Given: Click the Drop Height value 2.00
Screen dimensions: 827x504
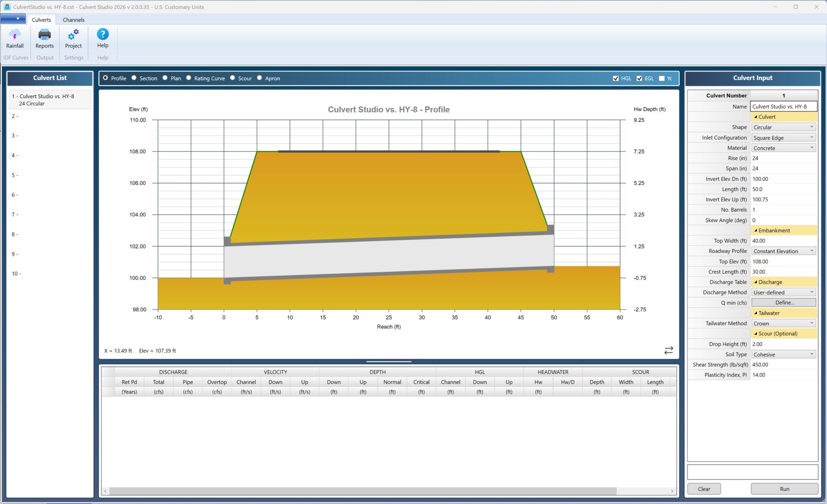Looking at the screenshot, I should click(x=783, y=344).
